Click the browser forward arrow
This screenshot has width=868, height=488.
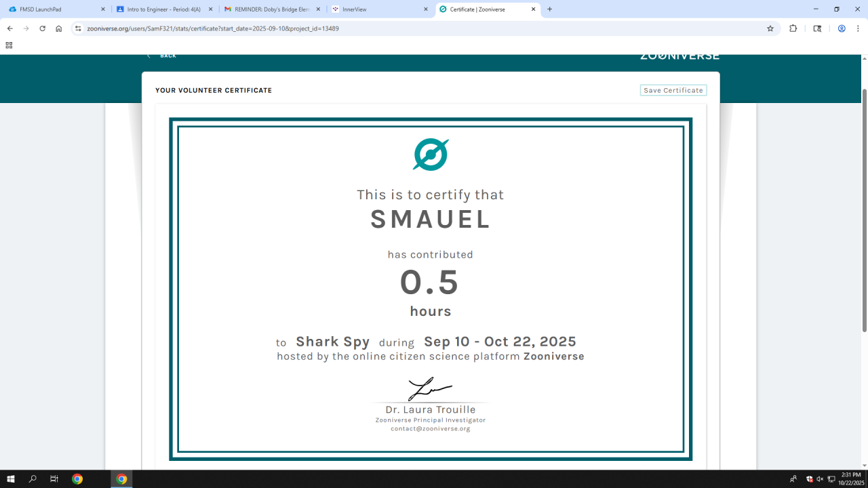[26, 28]
